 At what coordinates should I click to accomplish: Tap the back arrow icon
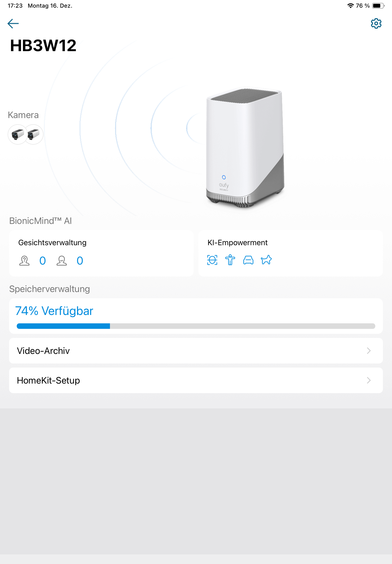13,24
